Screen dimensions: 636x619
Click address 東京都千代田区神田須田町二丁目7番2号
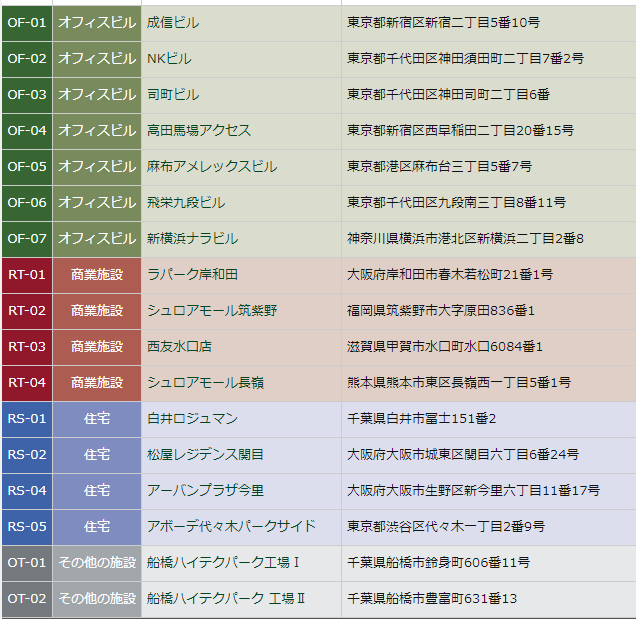point(465,59)
